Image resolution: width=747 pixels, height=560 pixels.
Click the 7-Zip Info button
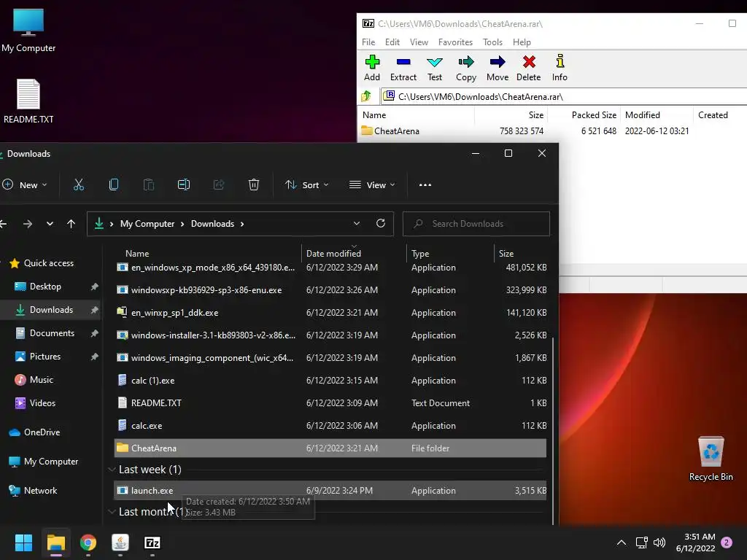560,68
